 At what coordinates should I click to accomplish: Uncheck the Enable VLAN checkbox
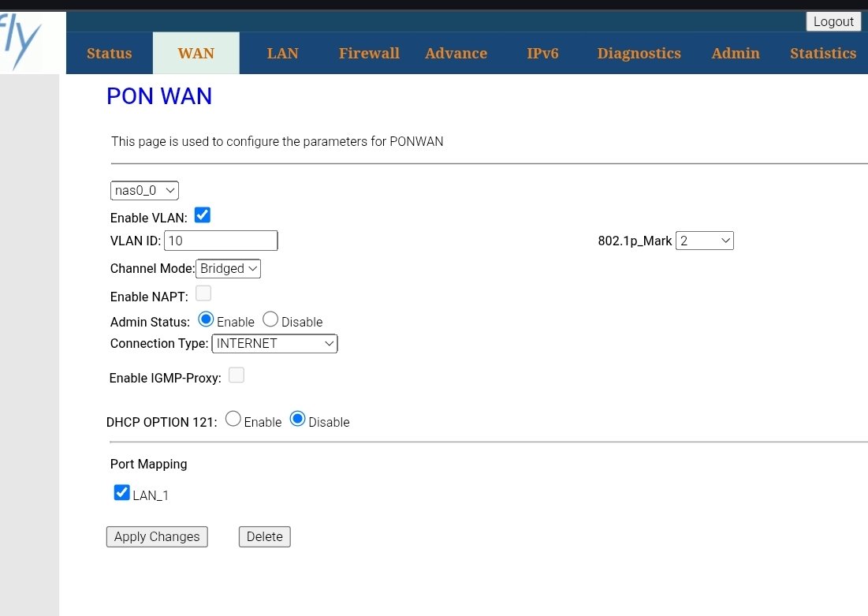click(x=203, y=215)
